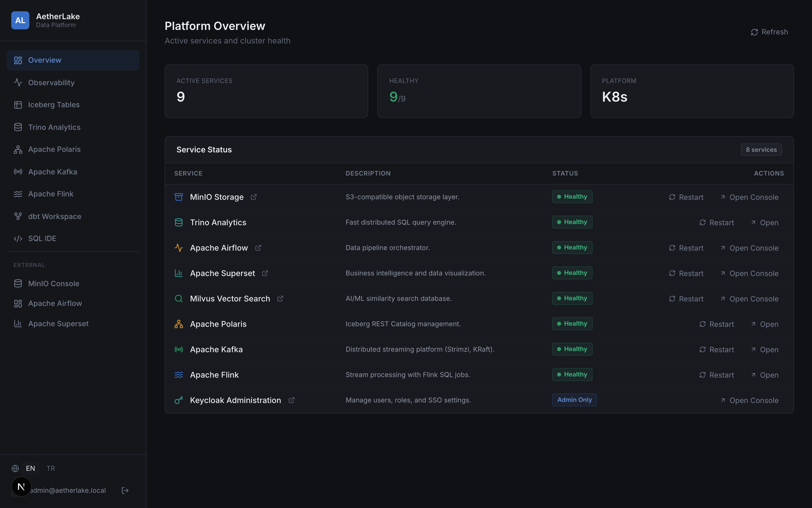Click the Platform K8s card
The height and width of the screenshot is (508, 812).
click(692, 91)
